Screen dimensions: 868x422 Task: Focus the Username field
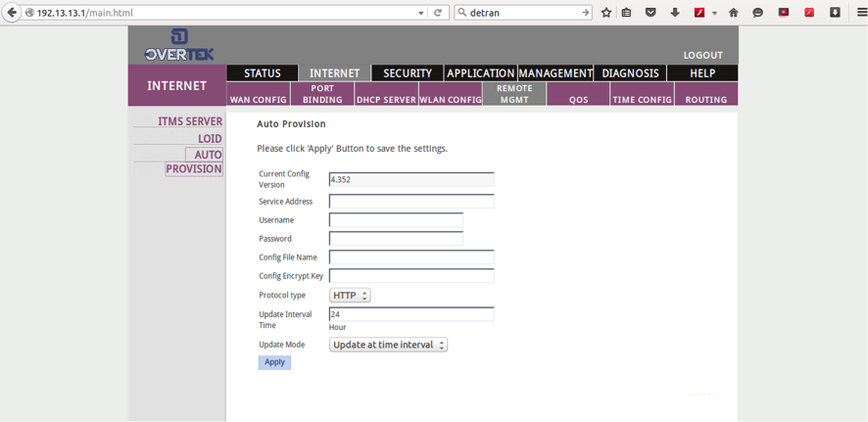[396, 220]
